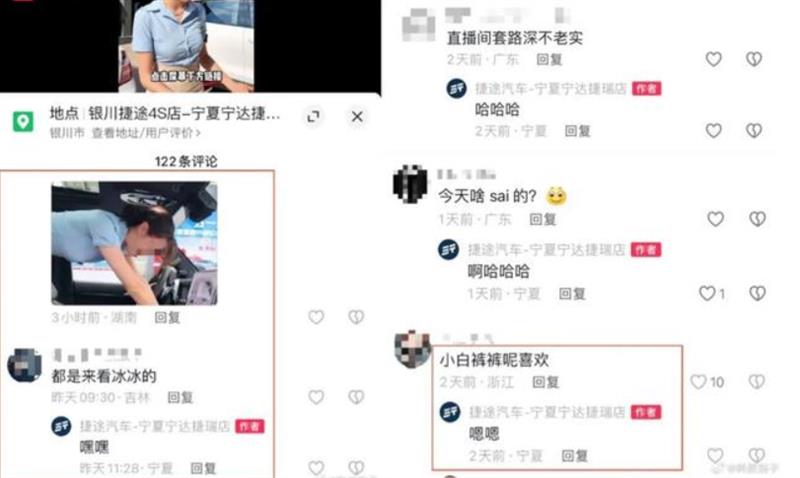Like the author's '啊哈哈哈' reply
Image resolution: width=800 pixels, height=478 pixels.
pos(707,293)
